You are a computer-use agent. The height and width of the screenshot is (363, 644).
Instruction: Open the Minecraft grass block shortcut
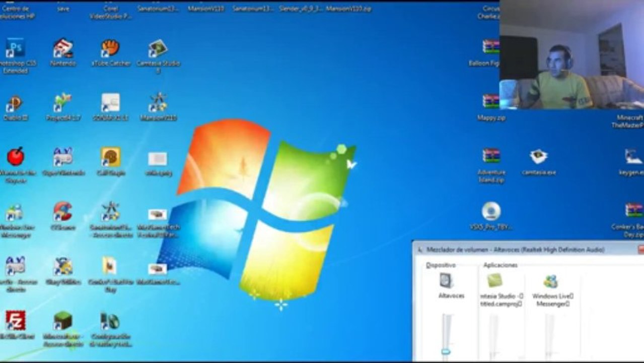click(x=63, y=321)
